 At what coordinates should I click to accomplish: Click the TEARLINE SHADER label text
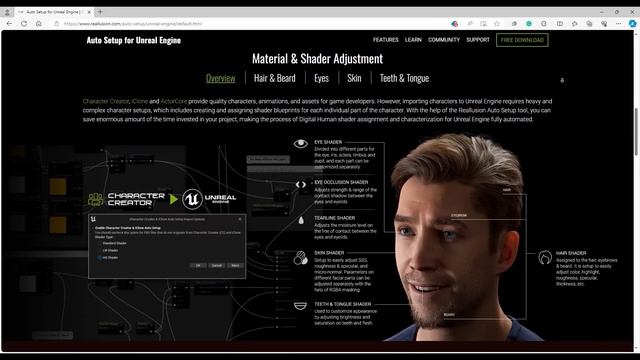(x=334, y=218)
